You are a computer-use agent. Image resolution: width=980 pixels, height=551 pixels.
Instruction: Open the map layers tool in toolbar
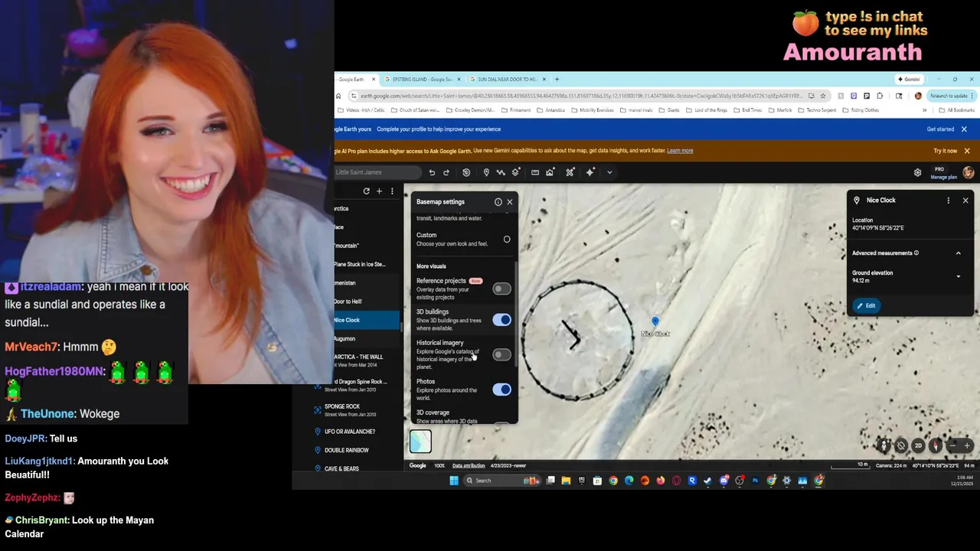pos(516,173)
